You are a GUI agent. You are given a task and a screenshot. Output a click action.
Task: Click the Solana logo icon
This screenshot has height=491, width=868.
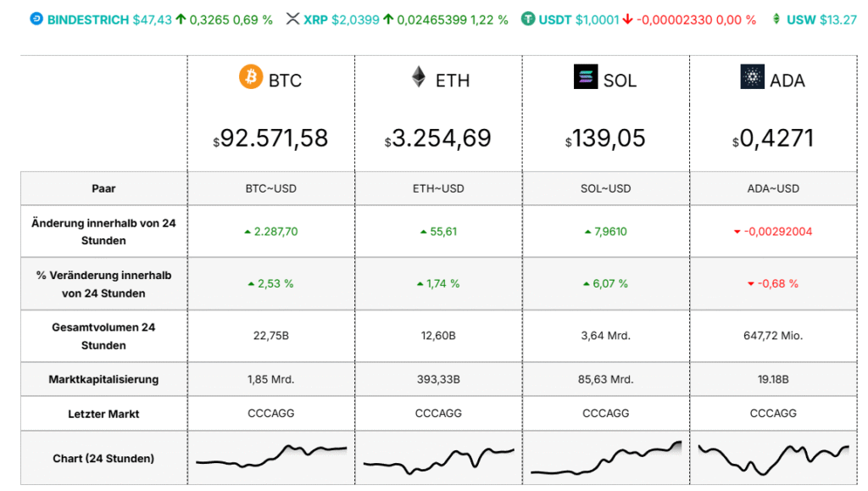(x=586, y=77)
